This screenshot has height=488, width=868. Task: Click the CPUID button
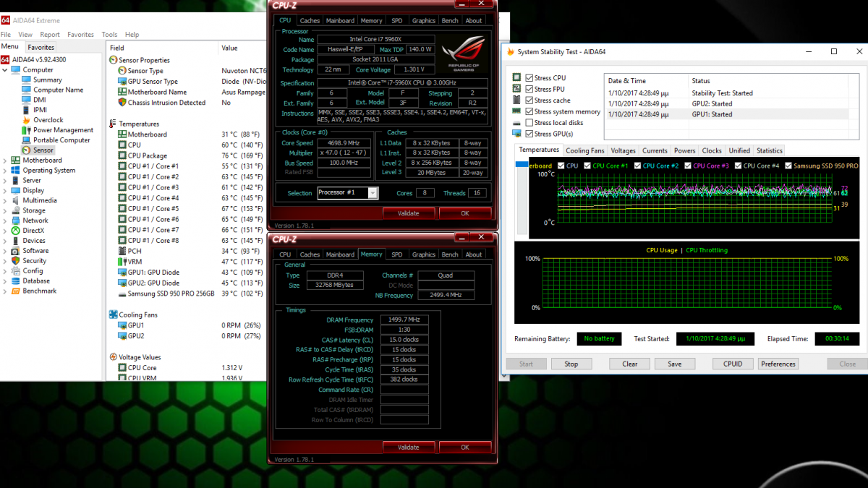[x=733, y=364]
